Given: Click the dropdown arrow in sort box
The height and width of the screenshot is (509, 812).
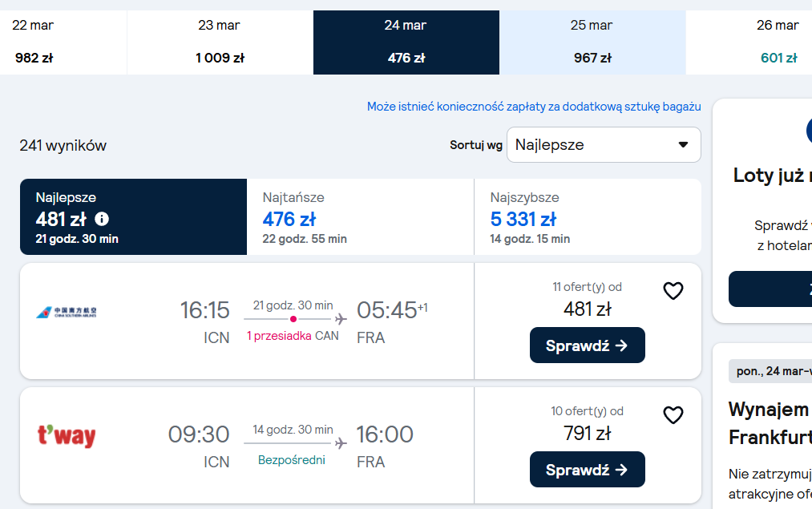Looking at the screenshot, I should (684, 144).
